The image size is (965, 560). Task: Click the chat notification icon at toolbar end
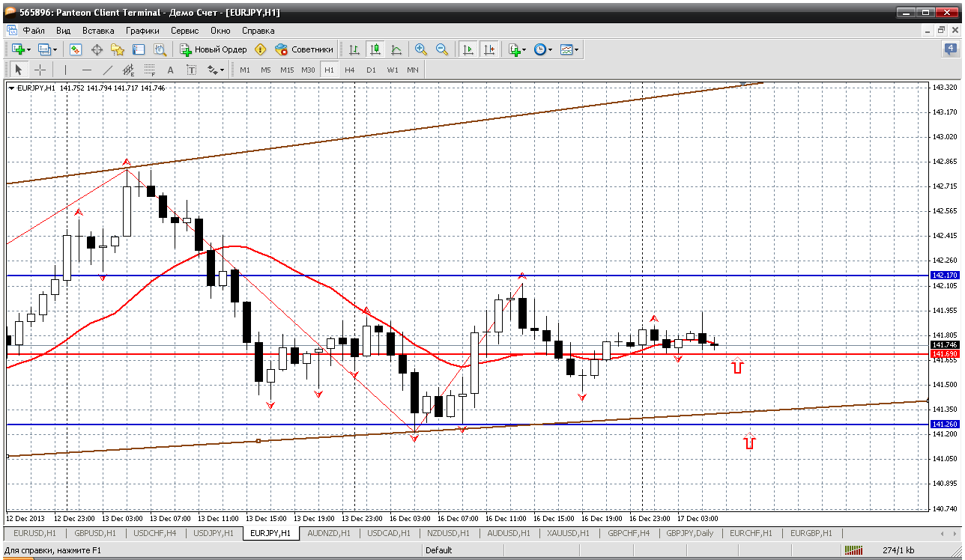pyautogui.click(x=950, y=49)
